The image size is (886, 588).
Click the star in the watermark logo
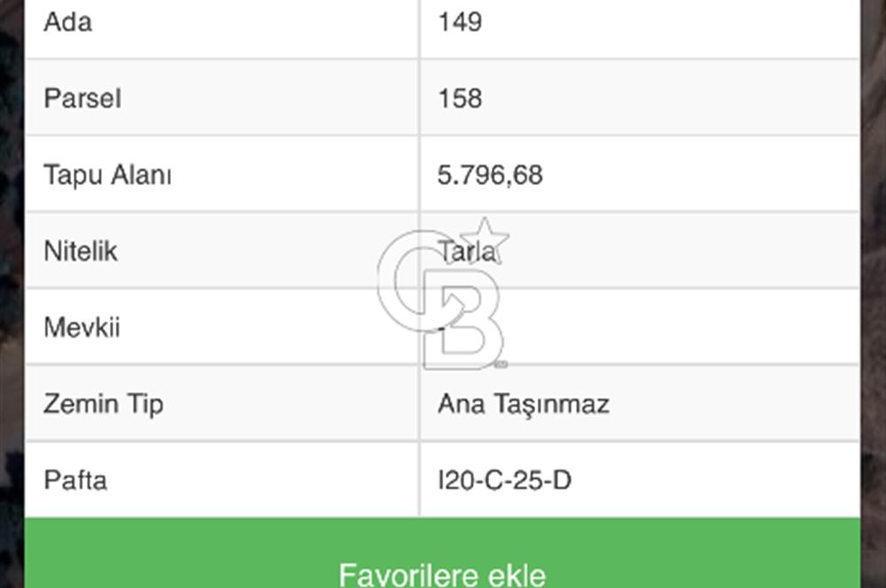485,238
